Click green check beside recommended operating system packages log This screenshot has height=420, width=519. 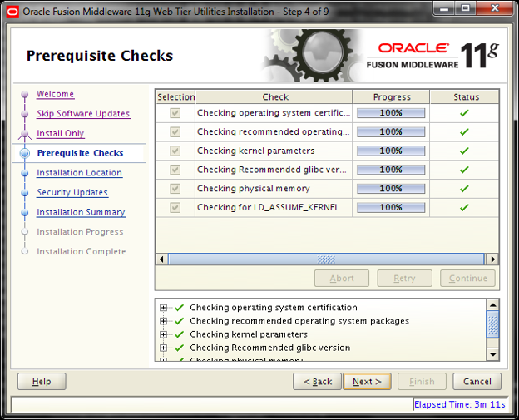coord(179,321)
